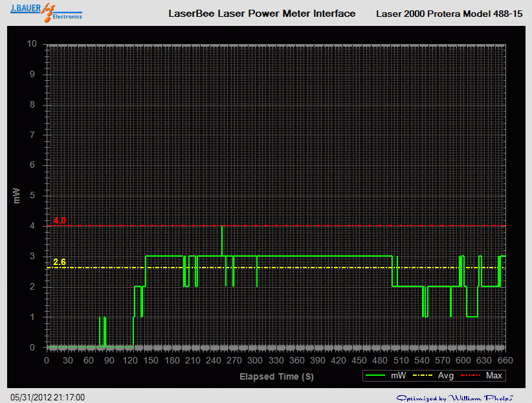
Task: Toggle the Max line via its legend entry
Action: (493, 375)
